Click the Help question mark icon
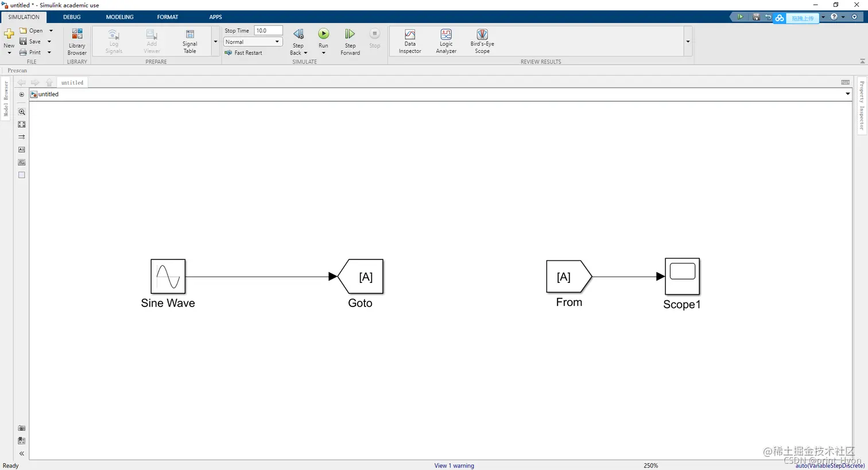Viewport: 868px width, 470px height. tap(834, 17)
